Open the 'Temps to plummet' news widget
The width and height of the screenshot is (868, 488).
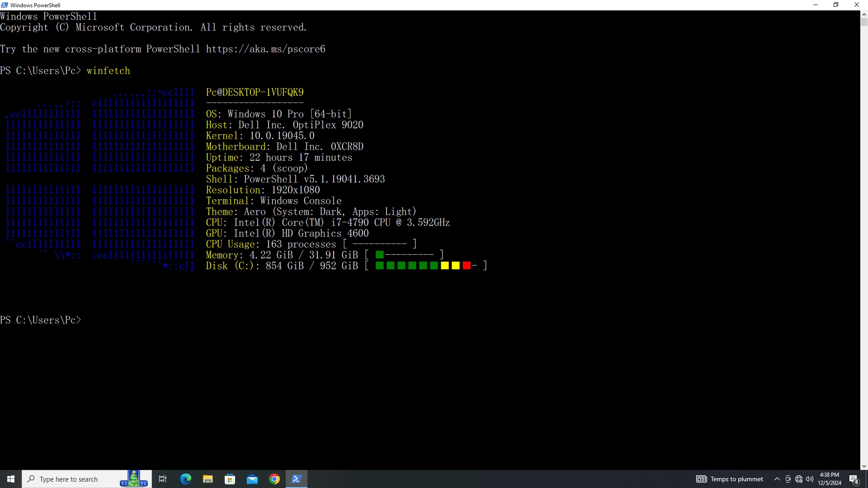pos(730,479)
